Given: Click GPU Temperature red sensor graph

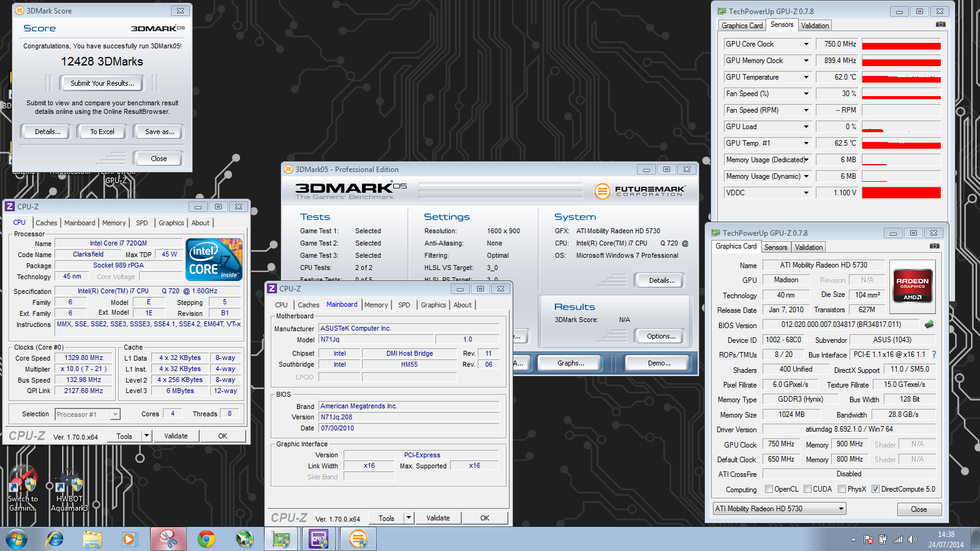Looking at the screenshot, I should pos(901,77).
